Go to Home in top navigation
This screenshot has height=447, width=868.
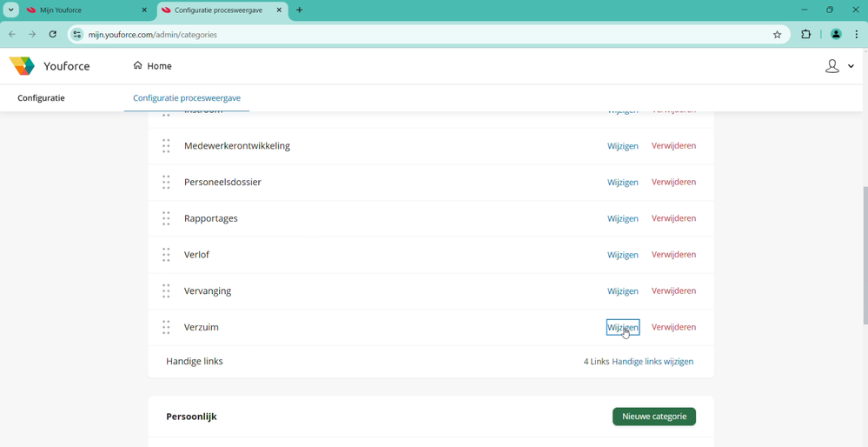[x=153, y=66]
